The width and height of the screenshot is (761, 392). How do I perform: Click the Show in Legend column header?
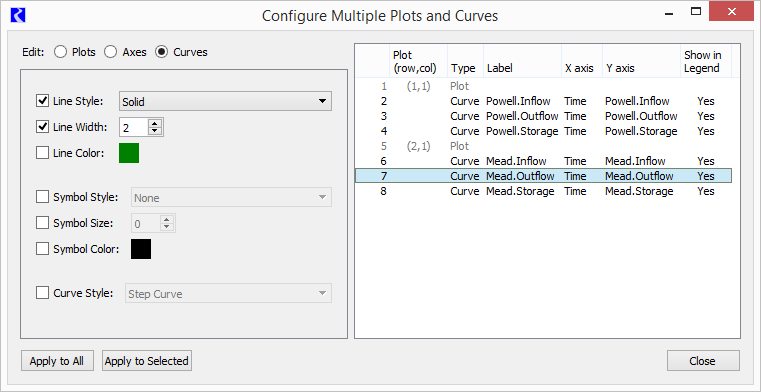706,62
